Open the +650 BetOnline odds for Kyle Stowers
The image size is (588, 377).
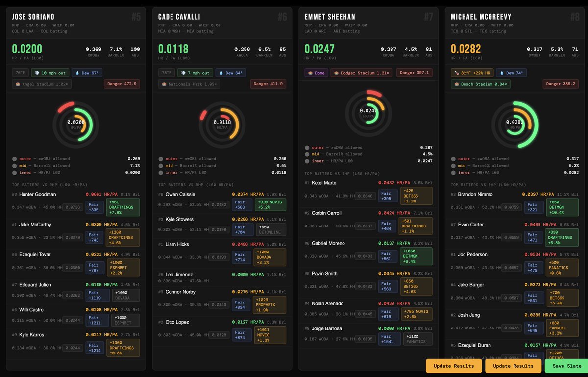pos(270,230)
